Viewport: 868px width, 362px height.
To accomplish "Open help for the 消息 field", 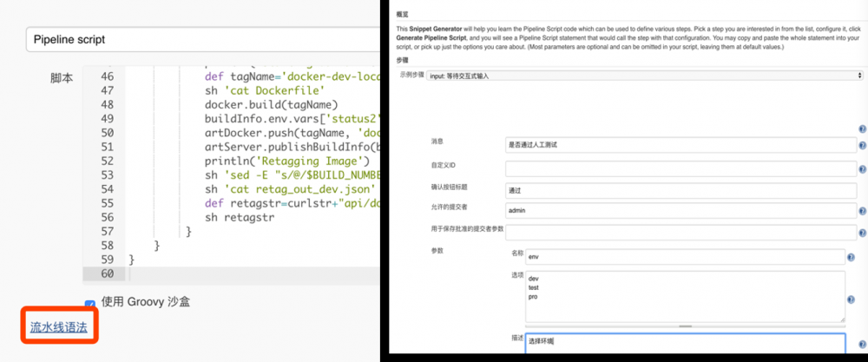I will 862,146.
